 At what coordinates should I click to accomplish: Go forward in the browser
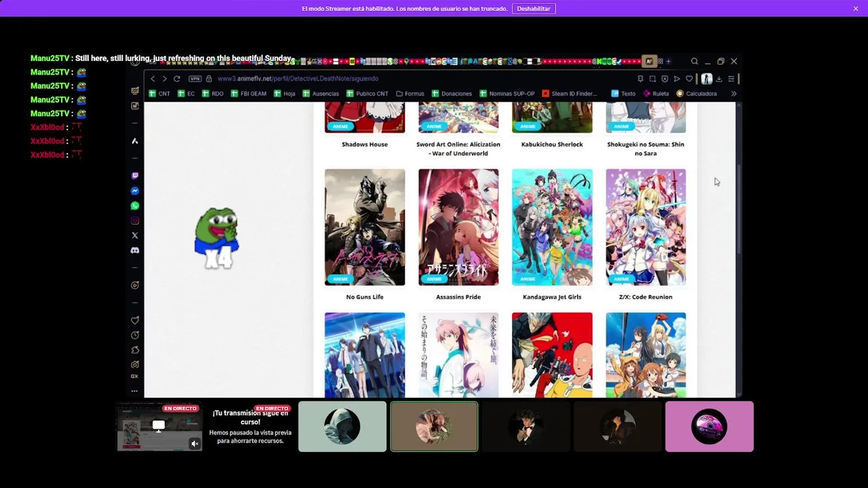tap(164, 79)
